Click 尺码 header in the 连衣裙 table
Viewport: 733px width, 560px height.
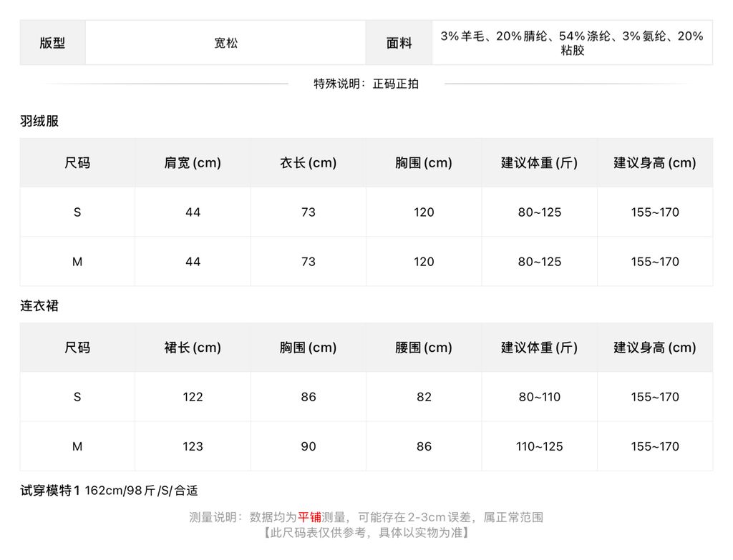click(x=77, y=348)
